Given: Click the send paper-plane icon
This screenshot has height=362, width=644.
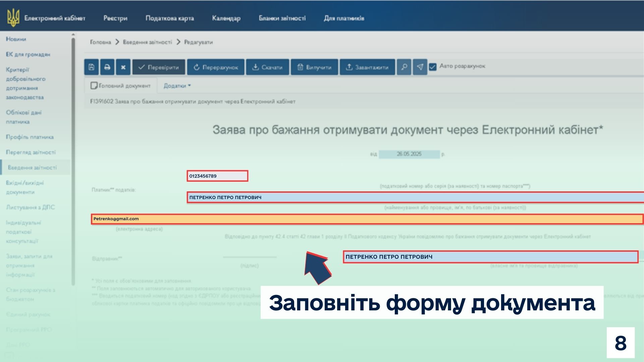Looking at the screenshot, I should [x=420, y=67].
